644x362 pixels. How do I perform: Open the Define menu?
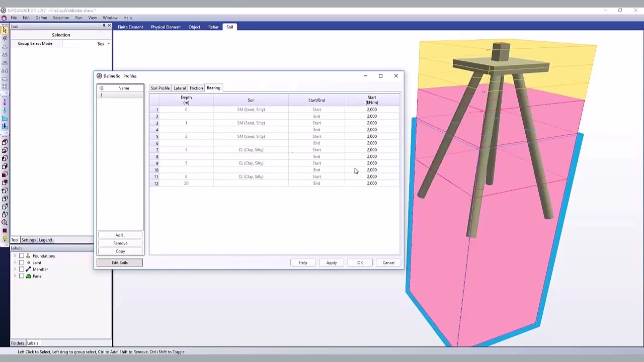click(x=41, y=18)
